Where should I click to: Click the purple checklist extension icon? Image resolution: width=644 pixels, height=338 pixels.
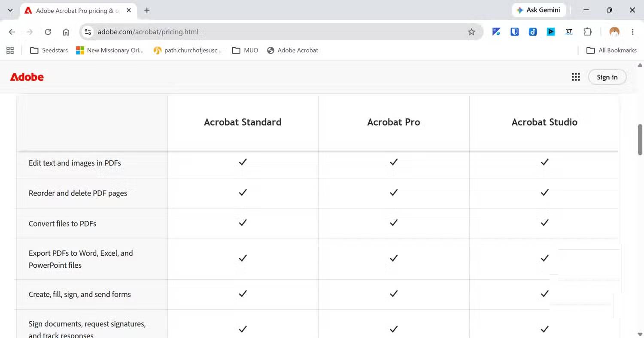497,32
